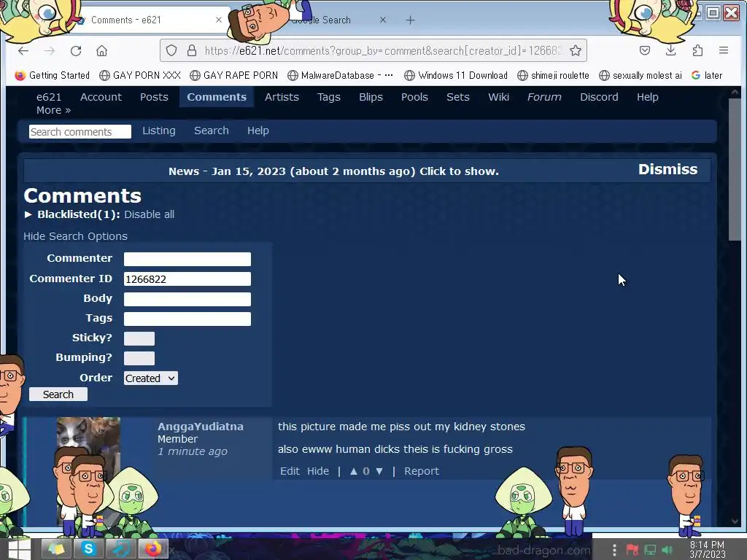The width and height of the screenshot is (747, 560).
Task: Go to Blips
Action: click(x=371, y=97)
